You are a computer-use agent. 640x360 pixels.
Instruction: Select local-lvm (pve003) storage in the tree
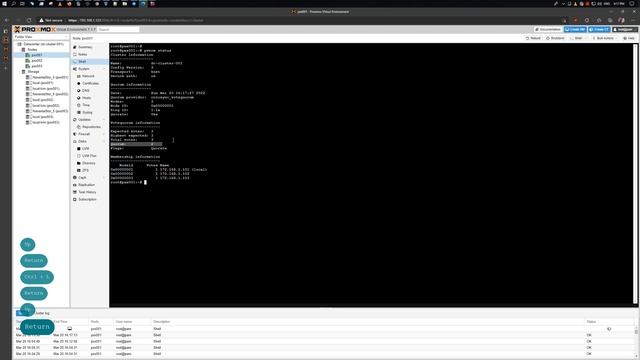[46, 122]
